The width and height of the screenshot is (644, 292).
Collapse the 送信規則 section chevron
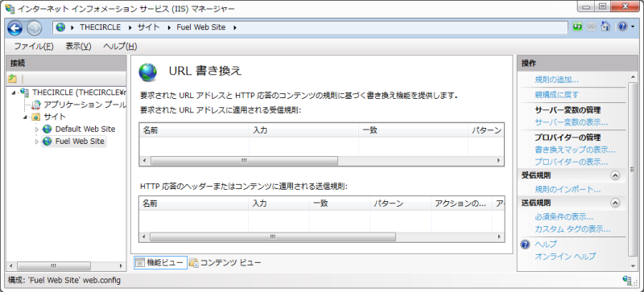coord(615,203)
